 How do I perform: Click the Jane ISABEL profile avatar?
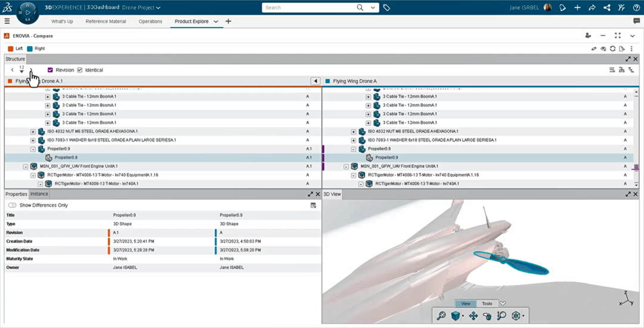[x=547, y=7]
